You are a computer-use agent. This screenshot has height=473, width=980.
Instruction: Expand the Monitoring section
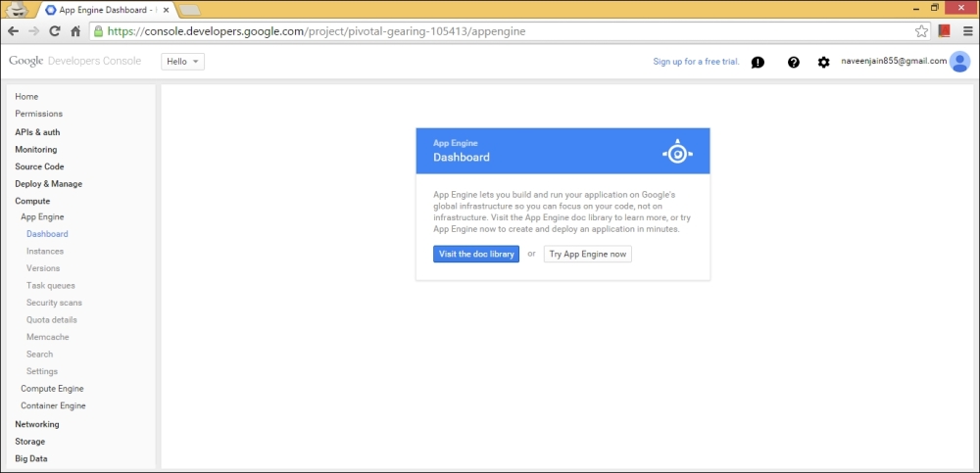coord(35,149)
